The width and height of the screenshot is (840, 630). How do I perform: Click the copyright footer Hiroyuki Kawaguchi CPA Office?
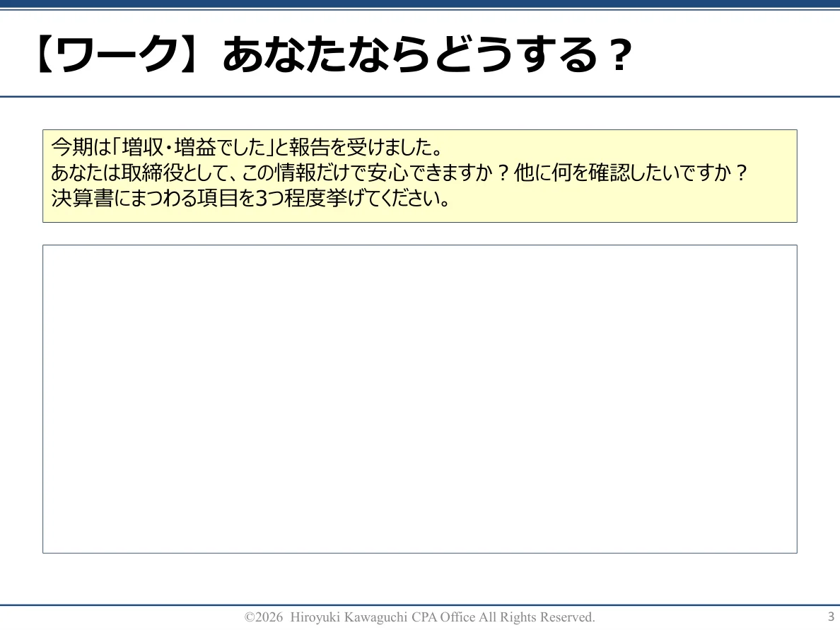click(419, 617)
